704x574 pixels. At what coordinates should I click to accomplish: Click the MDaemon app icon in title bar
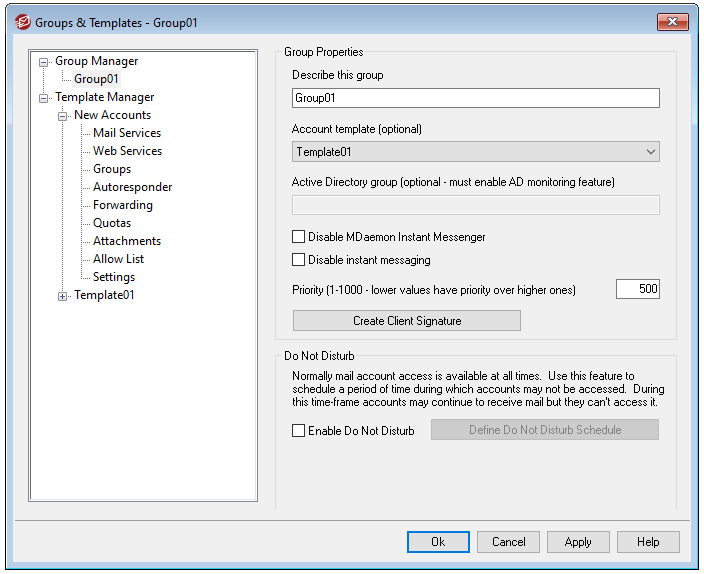point(22,22)
